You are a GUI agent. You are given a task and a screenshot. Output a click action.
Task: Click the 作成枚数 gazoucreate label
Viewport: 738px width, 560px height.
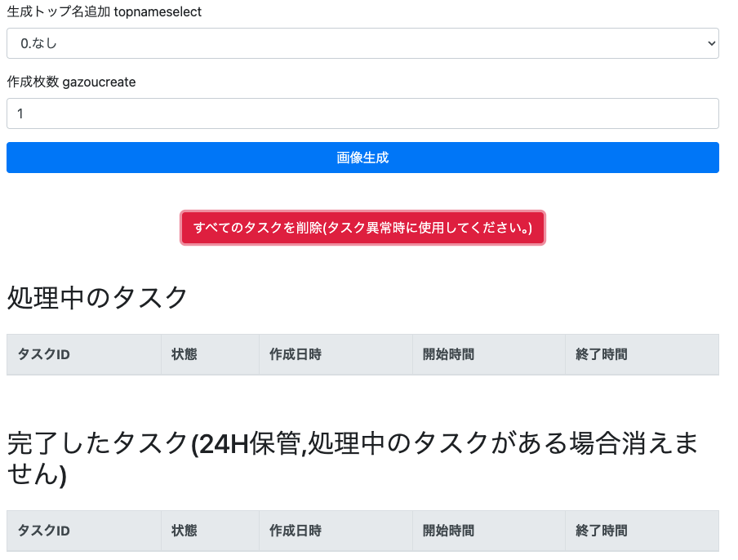[x=70, y=82]
